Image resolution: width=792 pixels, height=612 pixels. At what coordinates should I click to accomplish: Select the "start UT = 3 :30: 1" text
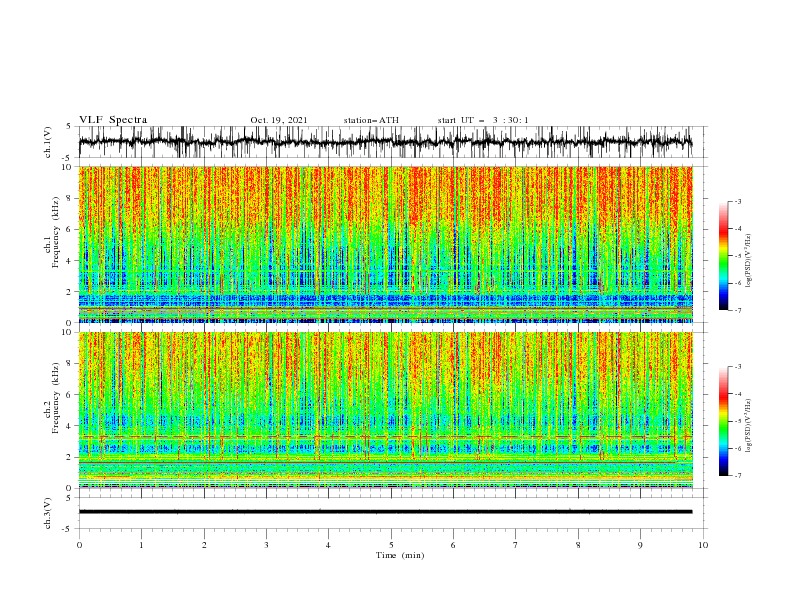pos(483,120)
